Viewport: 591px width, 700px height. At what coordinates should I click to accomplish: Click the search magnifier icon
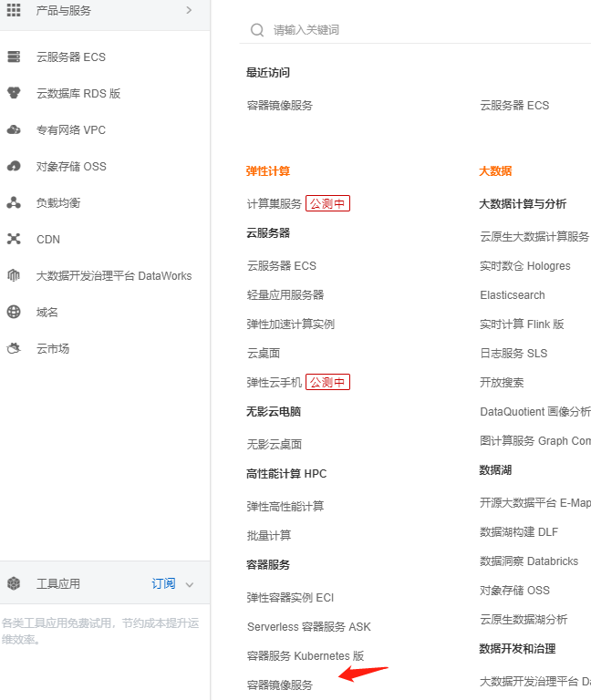(257, 30)
